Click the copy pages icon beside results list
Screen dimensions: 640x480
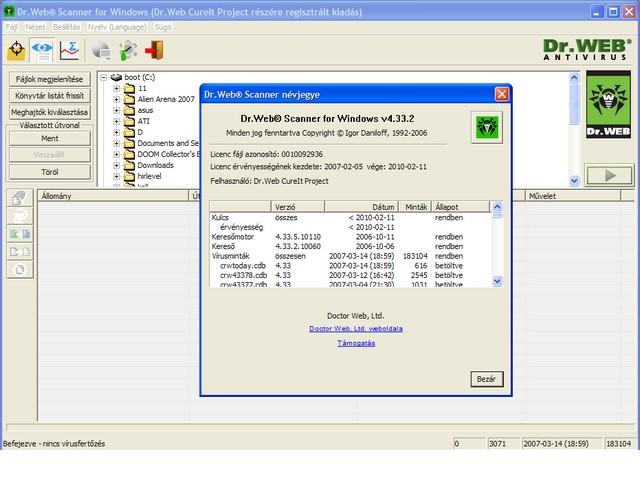point(20,251)
